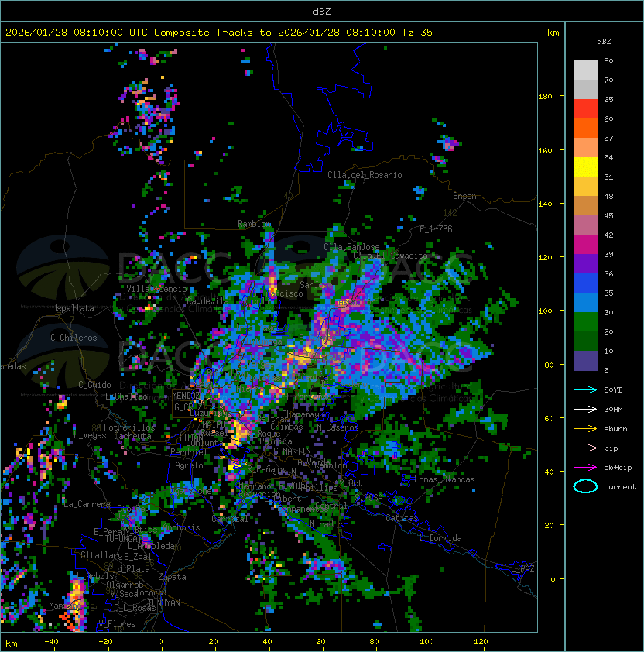Click the '-40' tick on bottom axis
Image resolution: width=644 pixels, height=652 pixels.
coord(51,642)
